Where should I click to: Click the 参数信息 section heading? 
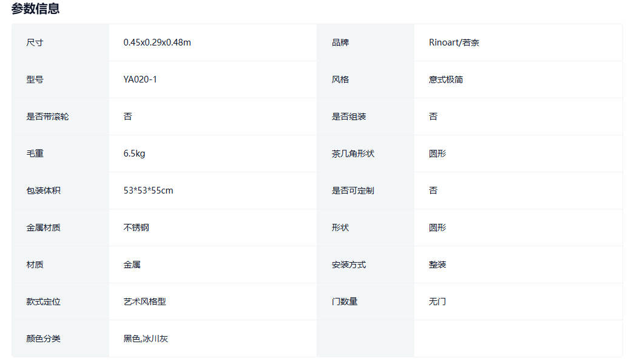pos(35,9)
